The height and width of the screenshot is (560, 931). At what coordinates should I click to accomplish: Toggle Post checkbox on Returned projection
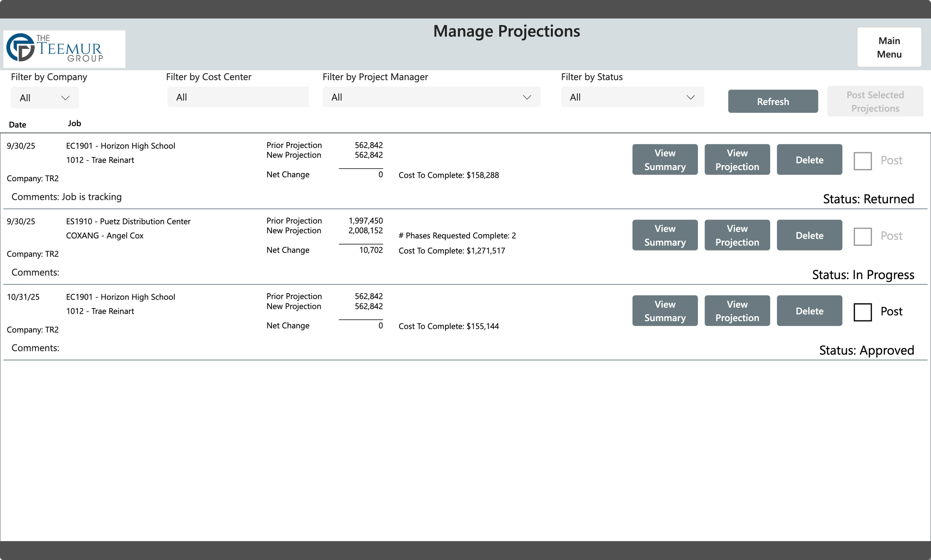pos(862,161)
